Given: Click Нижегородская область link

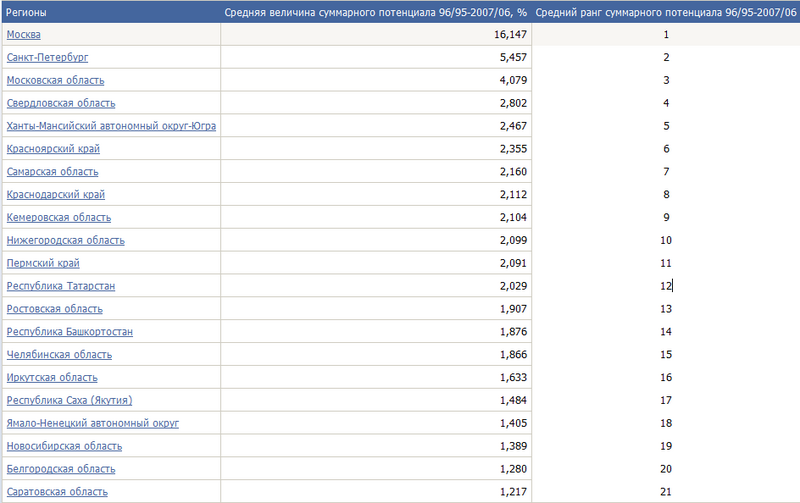Looking at the screenshot, I should [x=65, y=240].
